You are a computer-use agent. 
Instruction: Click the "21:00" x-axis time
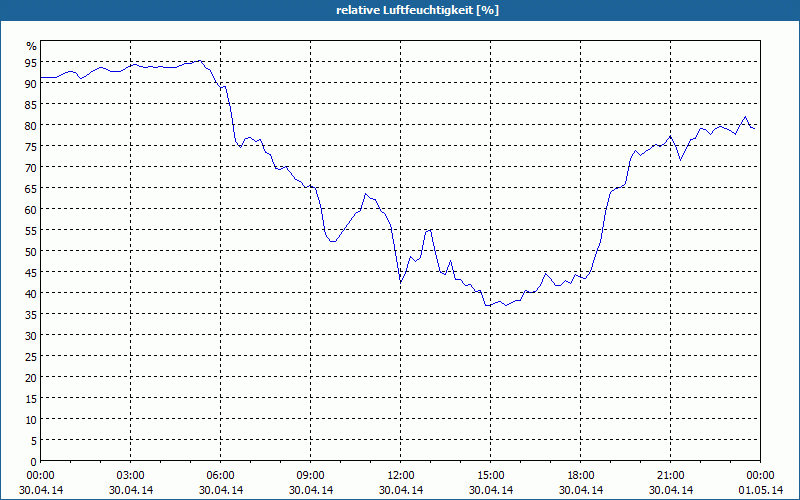click(x=670, y=476)
